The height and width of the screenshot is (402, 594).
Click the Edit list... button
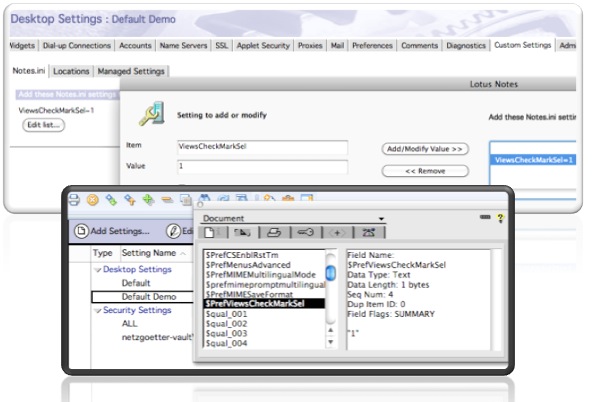(44, 125)
